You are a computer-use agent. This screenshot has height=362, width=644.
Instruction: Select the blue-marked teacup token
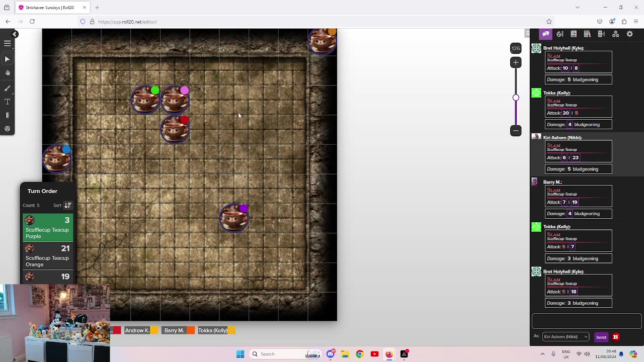(x=57, y=159)
